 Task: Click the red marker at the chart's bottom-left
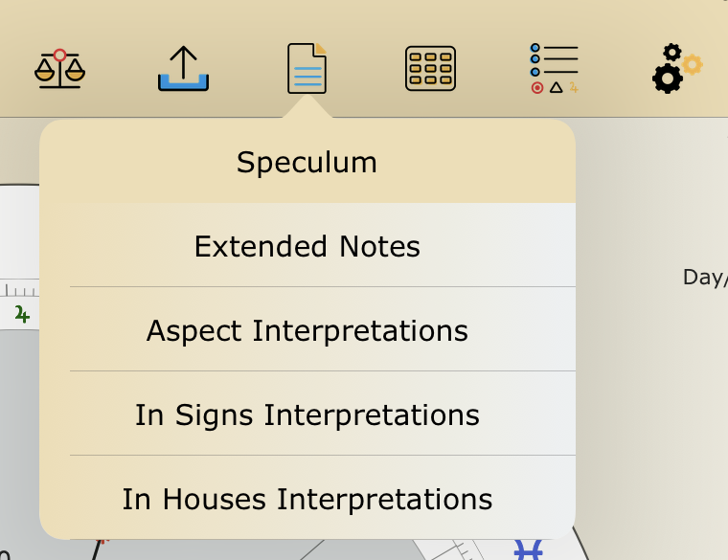coord(102,539)
